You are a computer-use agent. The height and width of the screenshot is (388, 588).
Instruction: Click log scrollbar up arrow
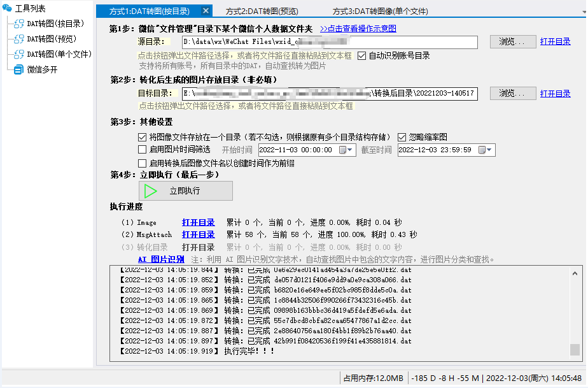tap(575, 273)
